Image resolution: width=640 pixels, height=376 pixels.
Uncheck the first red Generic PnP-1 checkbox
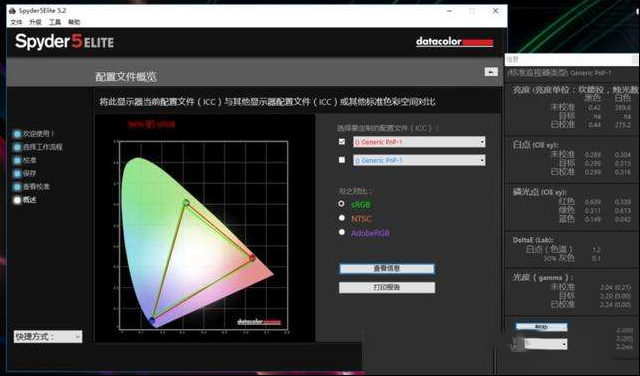(342, 142)
